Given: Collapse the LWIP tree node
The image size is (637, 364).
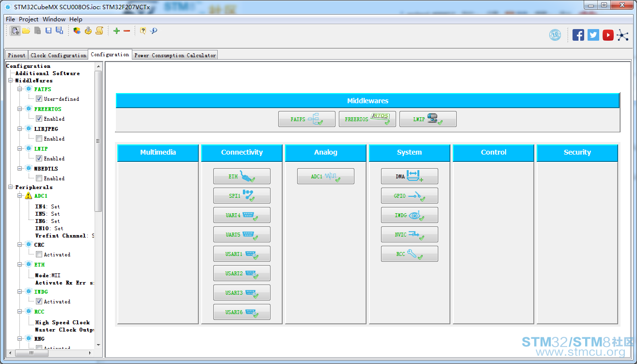Looking at the screenshot, I should (20, 149).
